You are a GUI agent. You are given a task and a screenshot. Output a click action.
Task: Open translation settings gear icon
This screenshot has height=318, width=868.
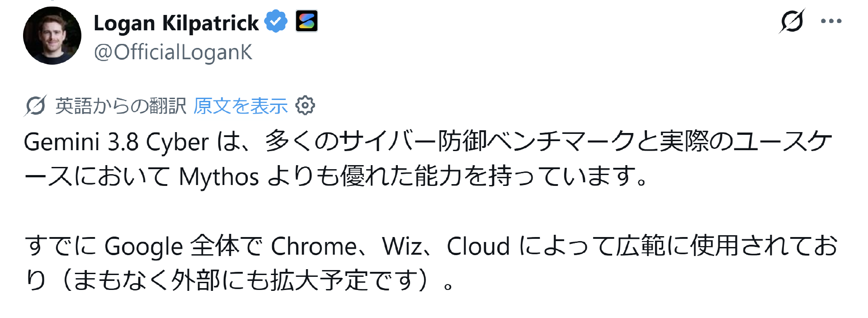[305, 105]
